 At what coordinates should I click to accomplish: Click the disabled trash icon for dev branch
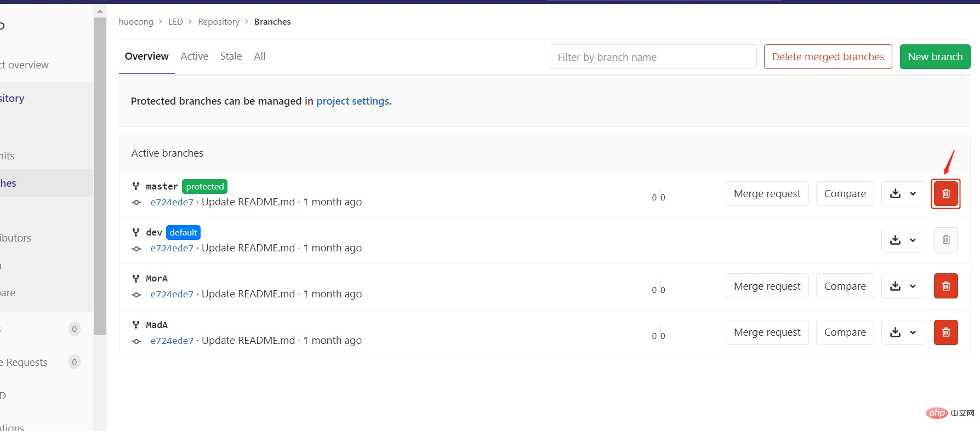pos(945,240)
